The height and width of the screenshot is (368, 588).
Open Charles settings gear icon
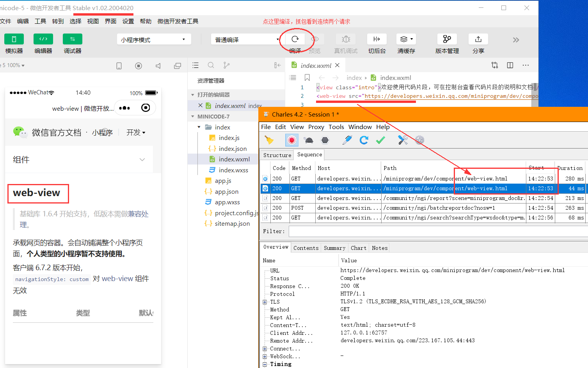(x=419, y=140)
